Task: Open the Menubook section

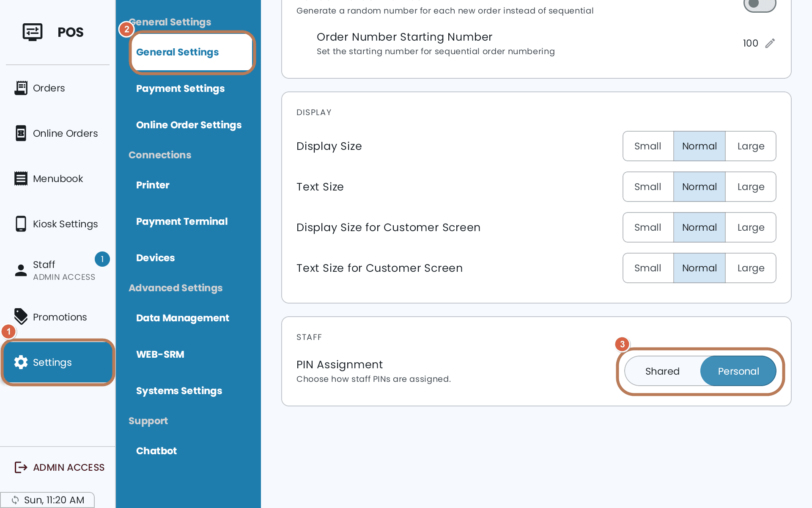Action: click(x=58, y=179)
